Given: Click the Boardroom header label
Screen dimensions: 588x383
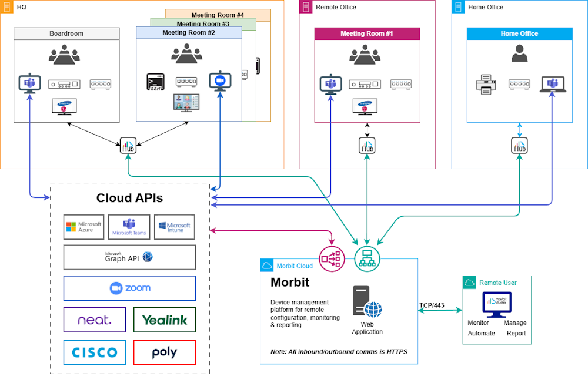Looking at the screenshot, I should click(67, 33).
